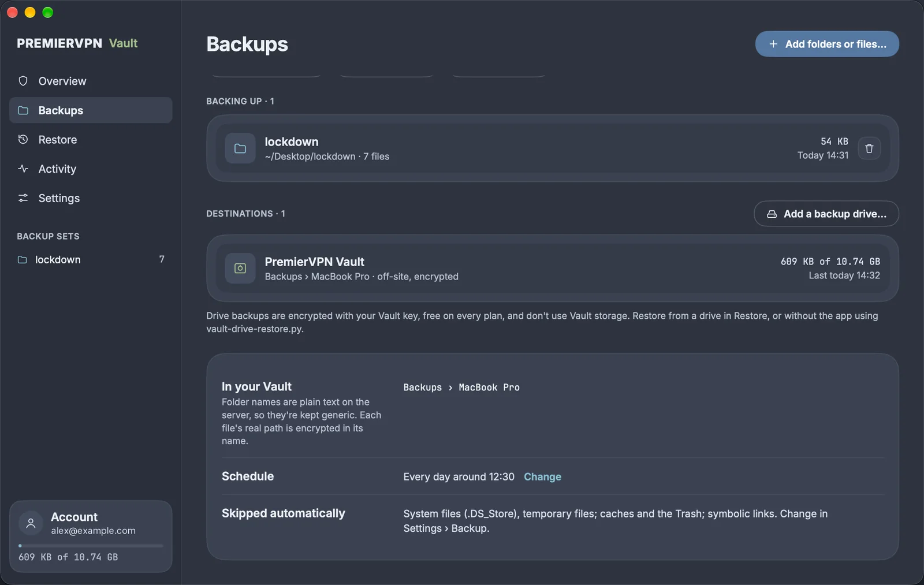Open the Settings section
This screenshot has width=924, height=585.
click(x=91, y=198)
